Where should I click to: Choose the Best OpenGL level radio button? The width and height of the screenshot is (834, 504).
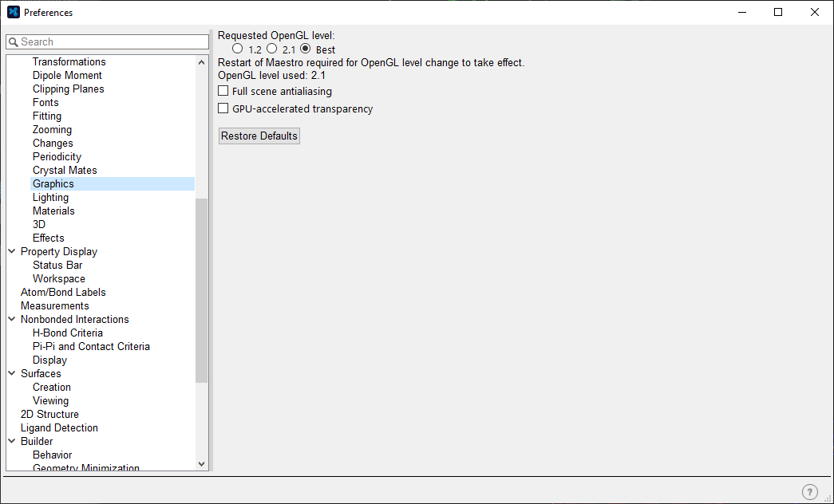306,49
